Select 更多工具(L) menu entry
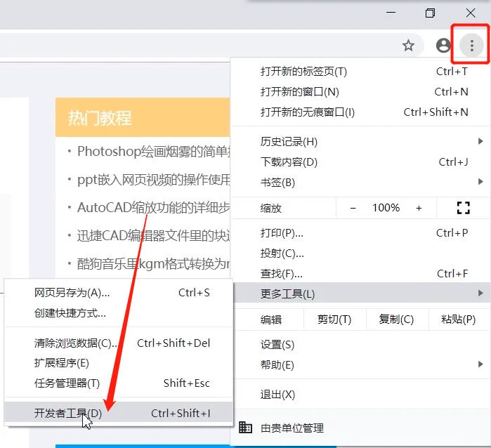This screenshot has width=491, height=448. tap(360, 294)
